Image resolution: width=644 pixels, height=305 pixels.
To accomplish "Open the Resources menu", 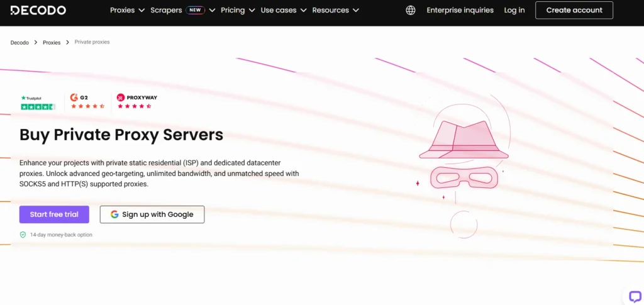I will pos(336,10).
